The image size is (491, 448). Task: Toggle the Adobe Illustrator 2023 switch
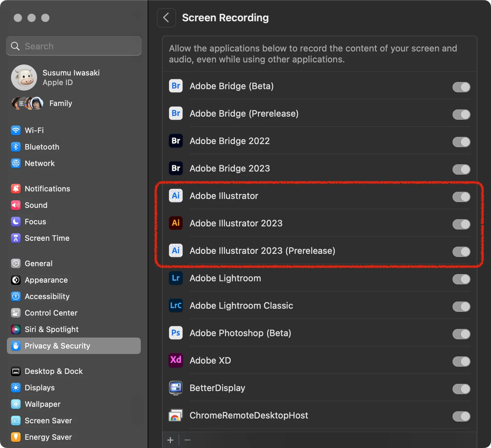coord(461,224)
